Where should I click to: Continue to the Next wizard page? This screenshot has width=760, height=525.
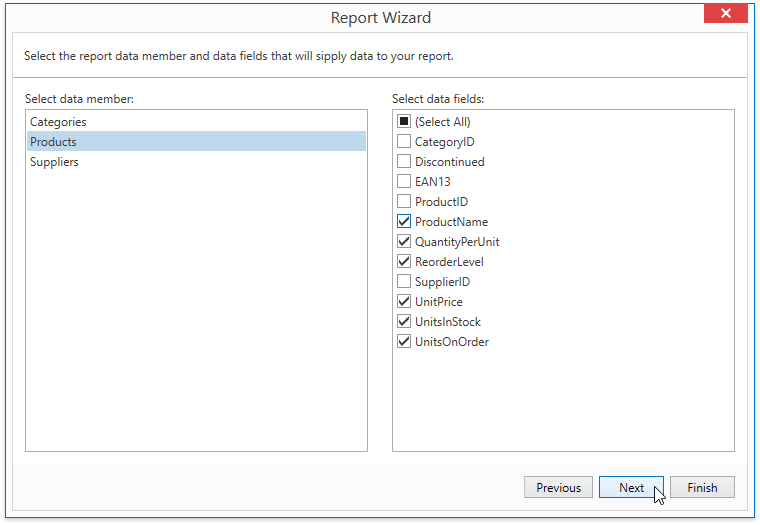coord(631,487)
